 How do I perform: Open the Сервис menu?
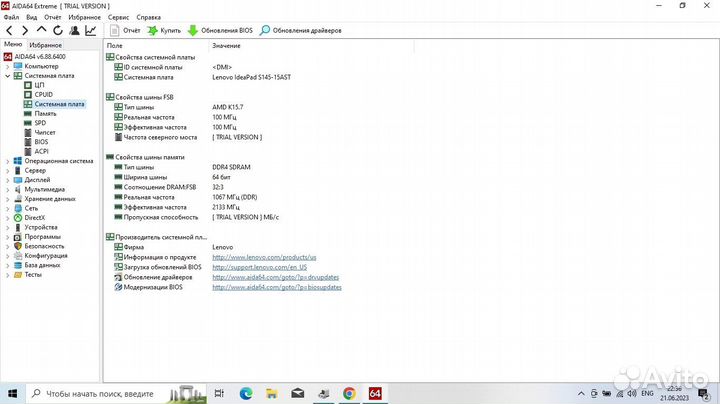(x=118, y=17)
